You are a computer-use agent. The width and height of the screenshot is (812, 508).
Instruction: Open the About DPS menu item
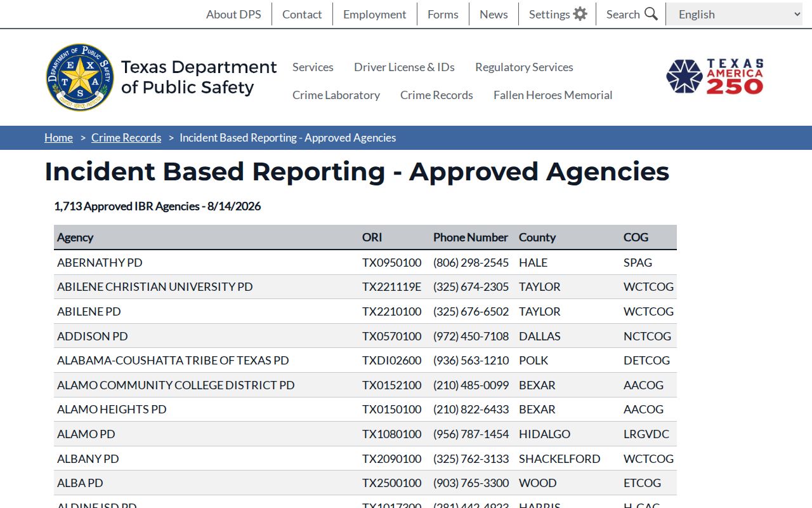(233, 14)
